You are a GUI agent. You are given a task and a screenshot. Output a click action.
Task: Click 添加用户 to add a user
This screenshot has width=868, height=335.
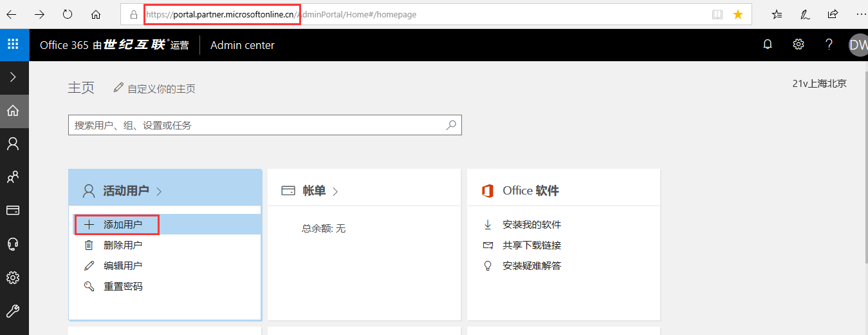coord(122,225)
